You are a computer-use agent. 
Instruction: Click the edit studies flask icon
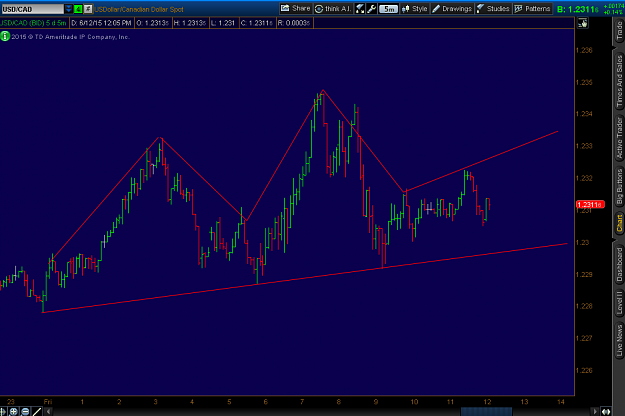[x=360, y=8]
